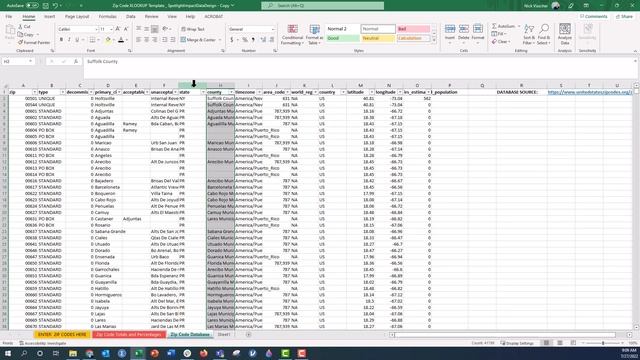Select the align left icon

[138, 40]
